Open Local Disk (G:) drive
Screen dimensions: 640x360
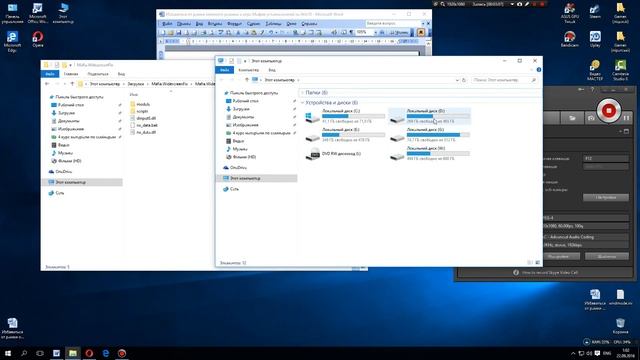(429, 135)
